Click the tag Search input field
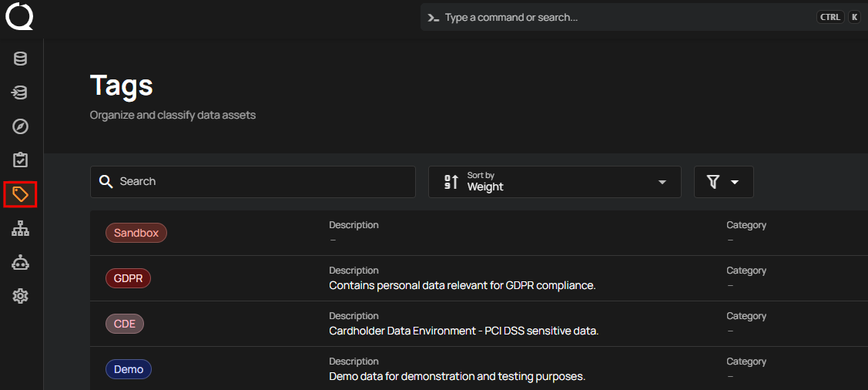The width and height of the screenshot is (868, 390). pos(262,182)
